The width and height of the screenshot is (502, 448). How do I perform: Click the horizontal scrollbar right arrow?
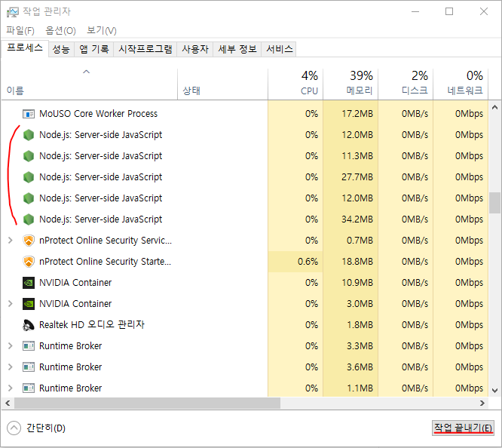pos(482,404)
